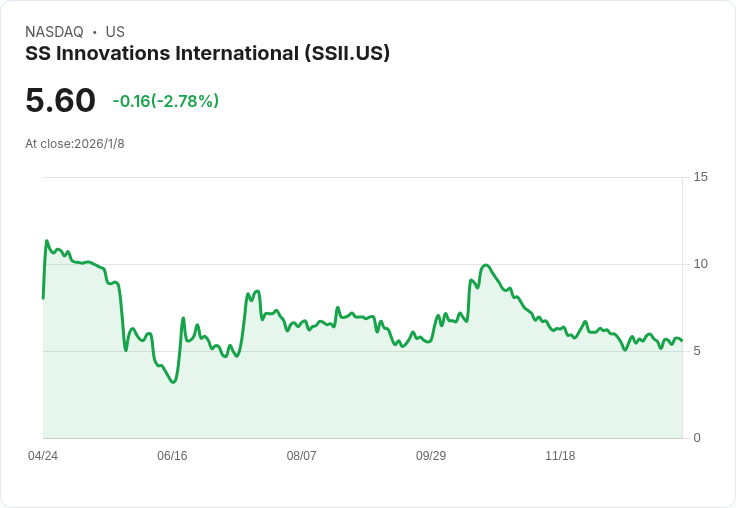Click the 15 y-axis label

(x=700, y=177)
